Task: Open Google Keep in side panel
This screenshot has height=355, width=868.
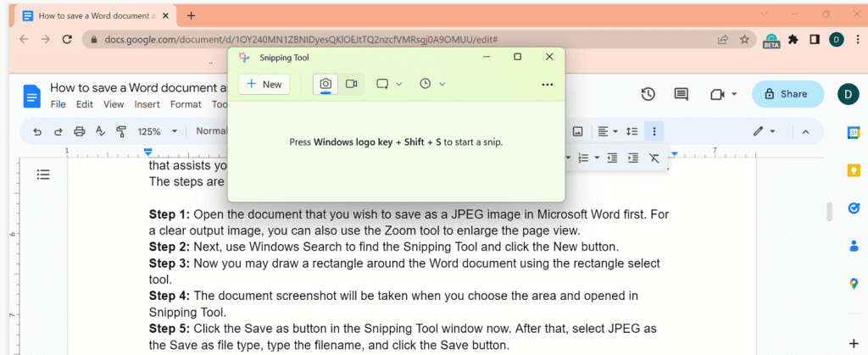Action: click(x=854, y=169)
